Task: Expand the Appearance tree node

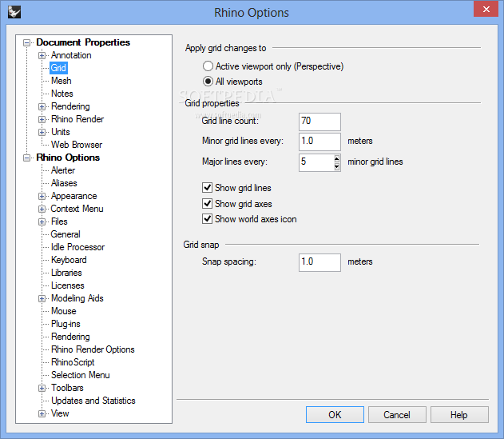Action: point(42,196)
